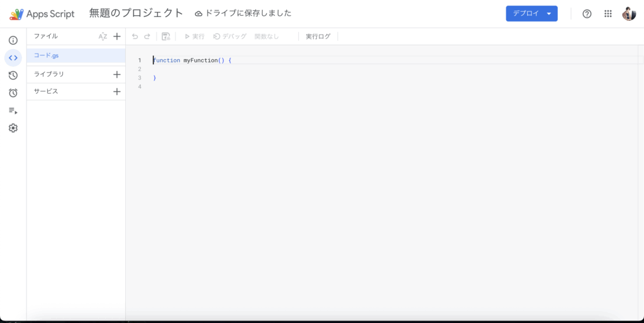Open the account profile avatar
The image size is (644, 323).
(x=629, y=14)
